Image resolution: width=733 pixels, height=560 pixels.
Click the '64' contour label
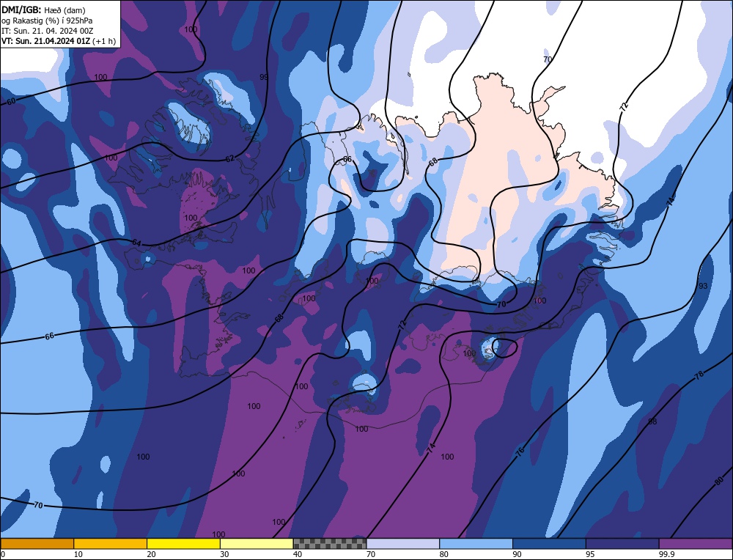coord(136,243)
